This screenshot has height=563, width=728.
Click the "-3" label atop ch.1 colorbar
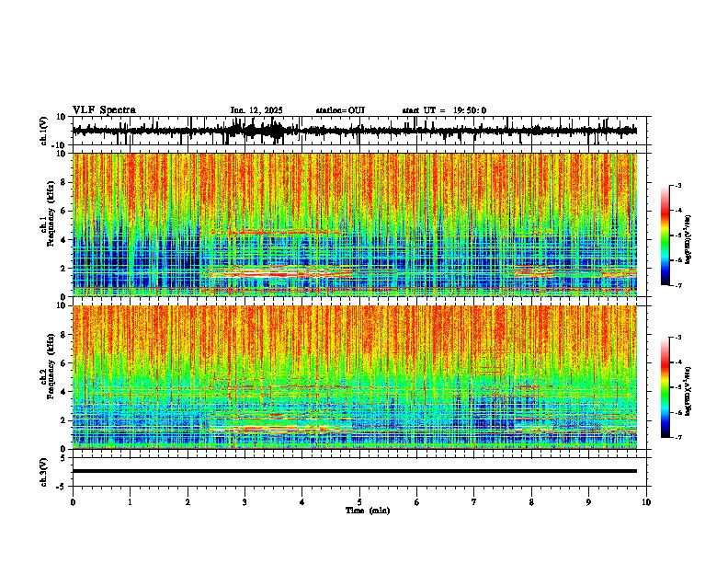678,185
